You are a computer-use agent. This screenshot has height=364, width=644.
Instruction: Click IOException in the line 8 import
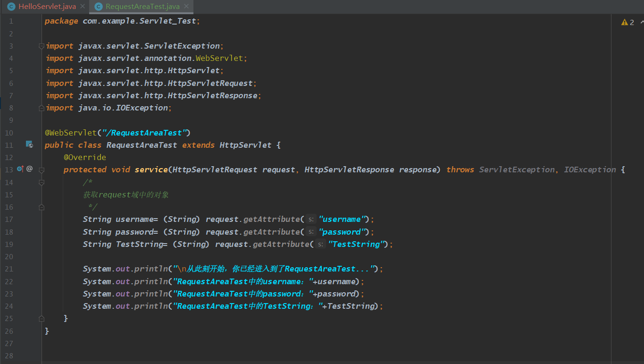[x=142, y=108]
